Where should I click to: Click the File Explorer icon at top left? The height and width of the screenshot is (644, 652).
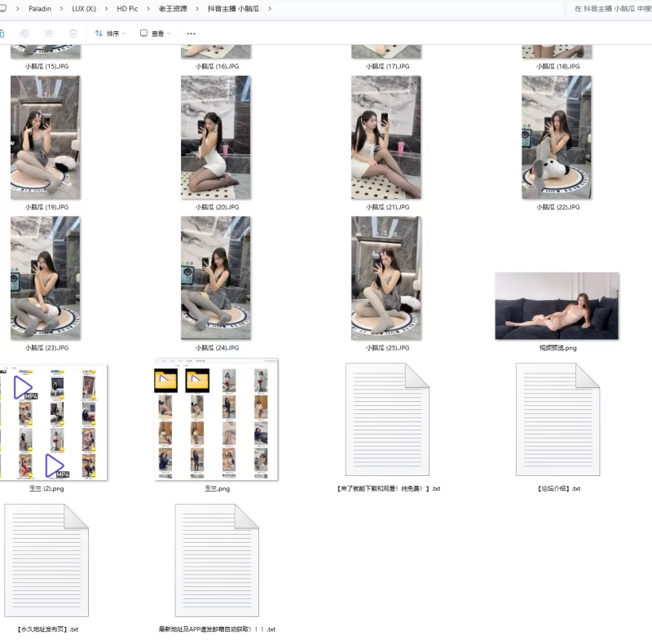(5, 8)
